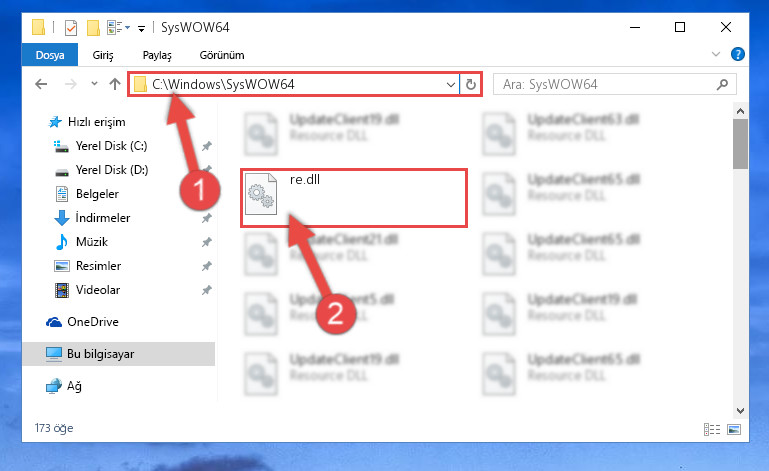Switch to large thumbnails view icon
The width and height of the screenshot is (769, 471).
(x=734, y=430)
